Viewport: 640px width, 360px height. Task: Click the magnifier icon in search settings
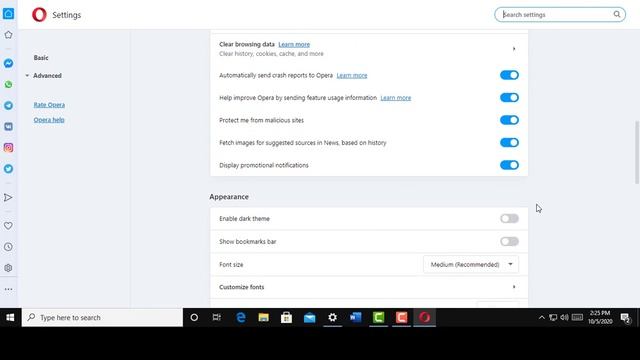pyautogui.click(x=617, y=14)
